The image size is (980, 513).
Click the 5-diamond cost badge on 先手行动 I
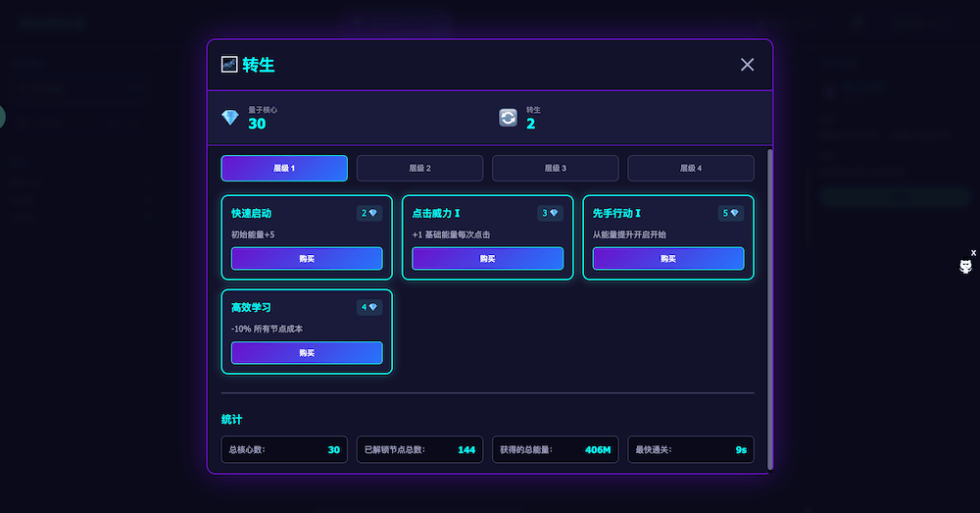731,213
